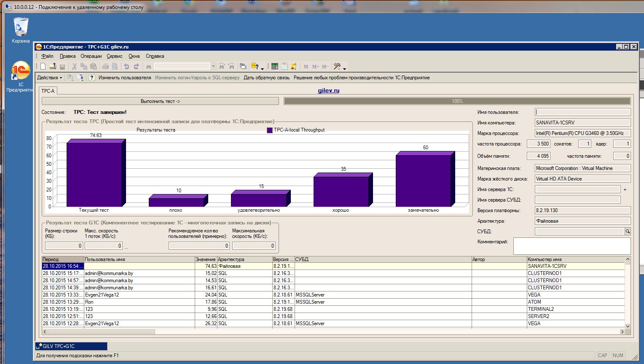Open the calendar icon in toolbar
The width and height of the screenshot is (644, 364).
284,66
